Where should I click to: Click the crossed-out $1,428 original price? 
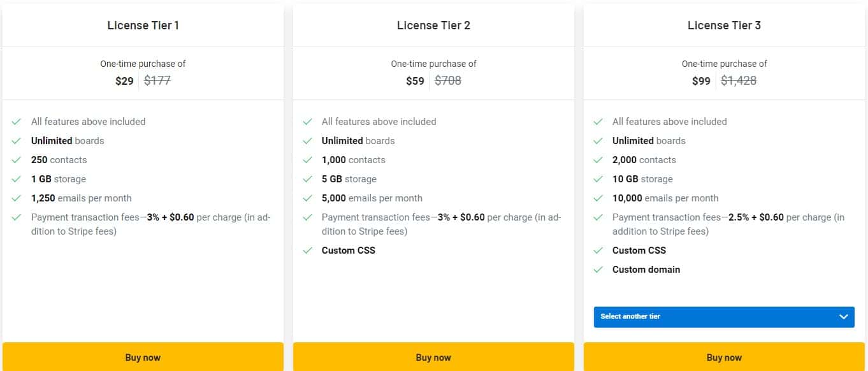739,81
